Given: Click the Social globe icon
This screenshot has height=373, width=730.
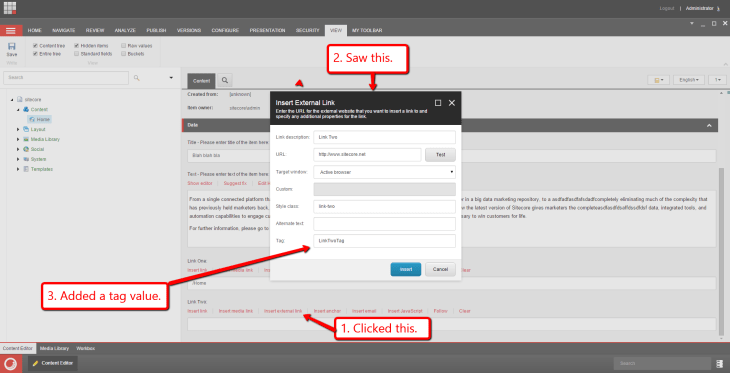Looking at the screenshot, I should coord(26,149).
